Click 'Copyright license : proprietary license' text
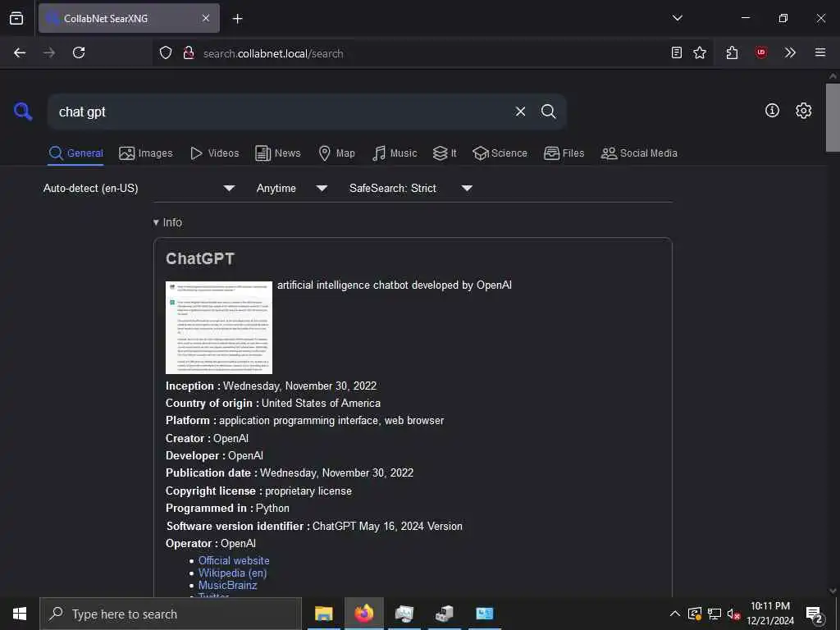Image resolution: width=840 pixels, height=630 pixels. [x=258, y=491]
